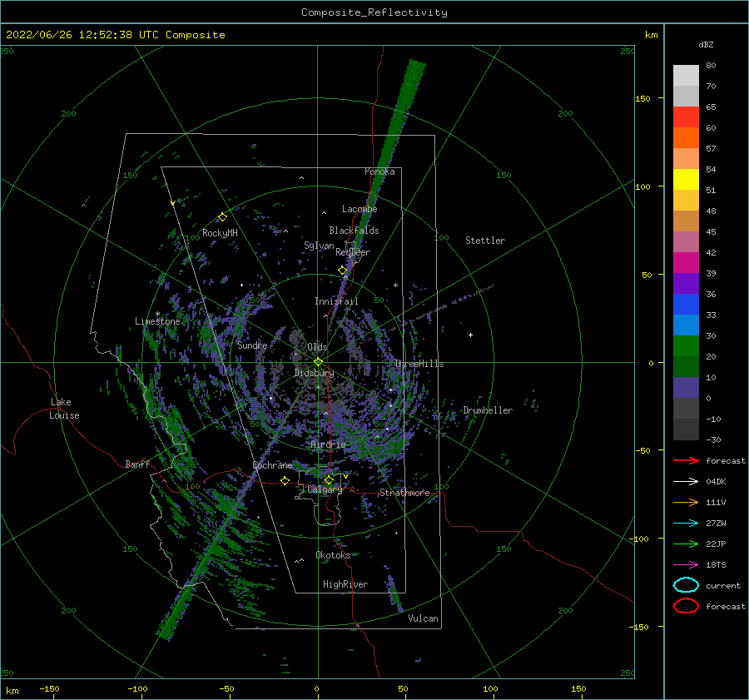Click the Strathmore label

click(404, 493)
